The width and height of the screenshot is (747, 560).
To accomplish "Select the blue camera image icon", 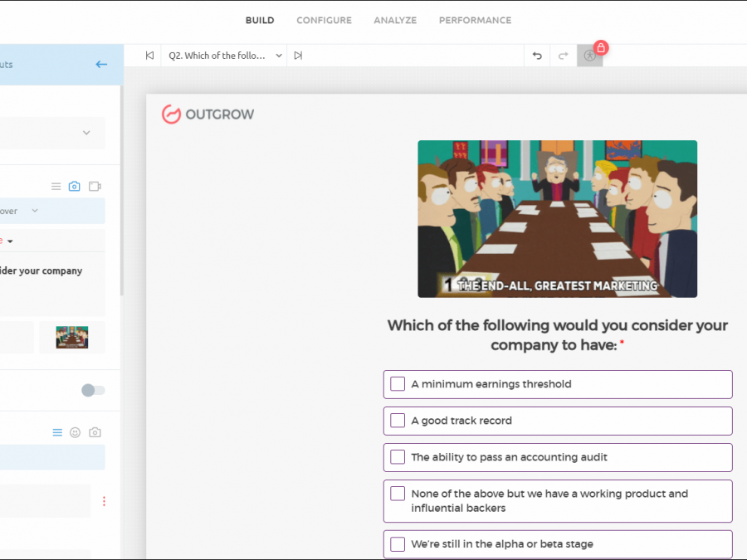I will point(75,186).
